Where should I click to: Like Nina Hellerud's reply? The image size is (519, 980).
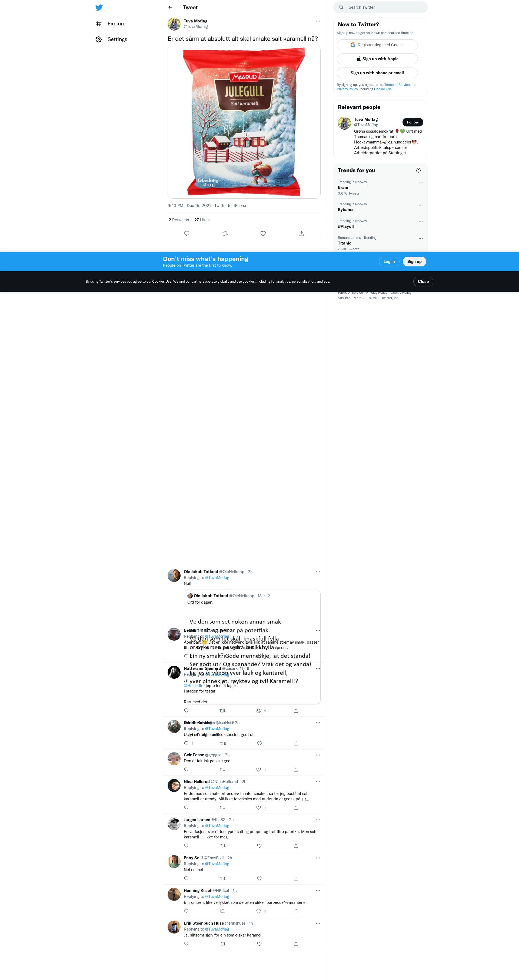coord(259,808)
